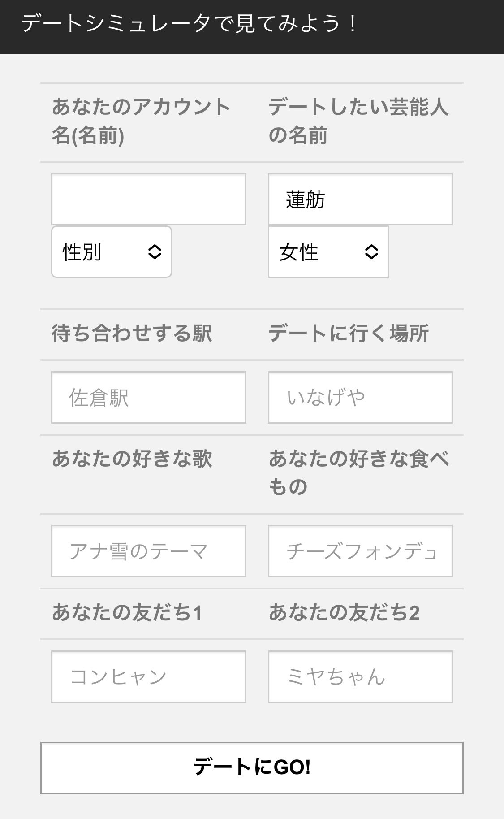Screen dimensions: 504x819
Task: Click the あなたの友だち2 heading
Action: 344,613
